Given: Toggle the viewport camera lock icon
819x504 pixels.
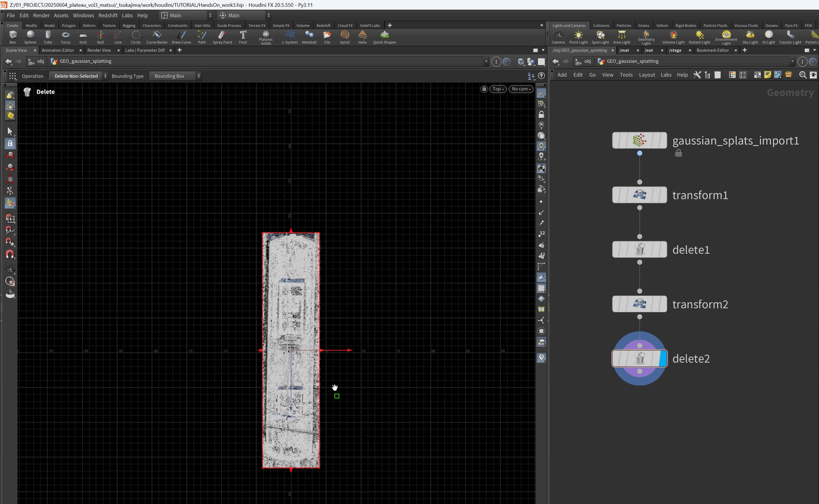Looking at the screenshot, I should 484,89.
